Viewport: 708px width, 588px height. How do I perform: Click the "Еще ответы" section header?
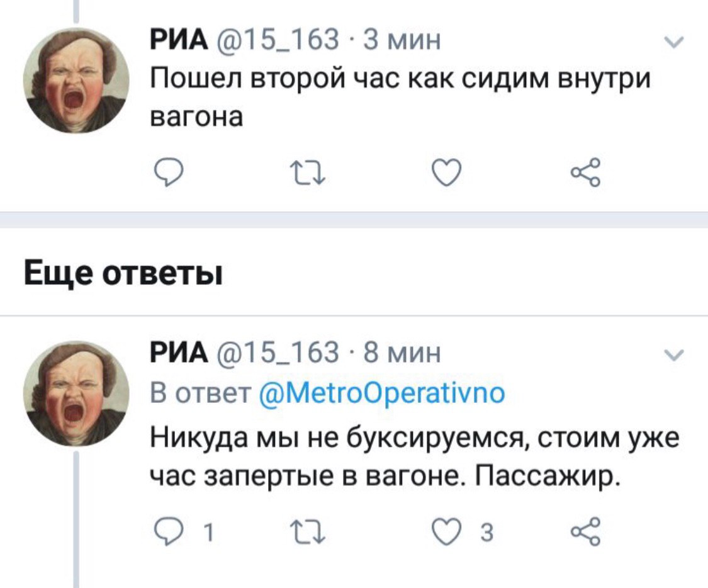(123, 275)
